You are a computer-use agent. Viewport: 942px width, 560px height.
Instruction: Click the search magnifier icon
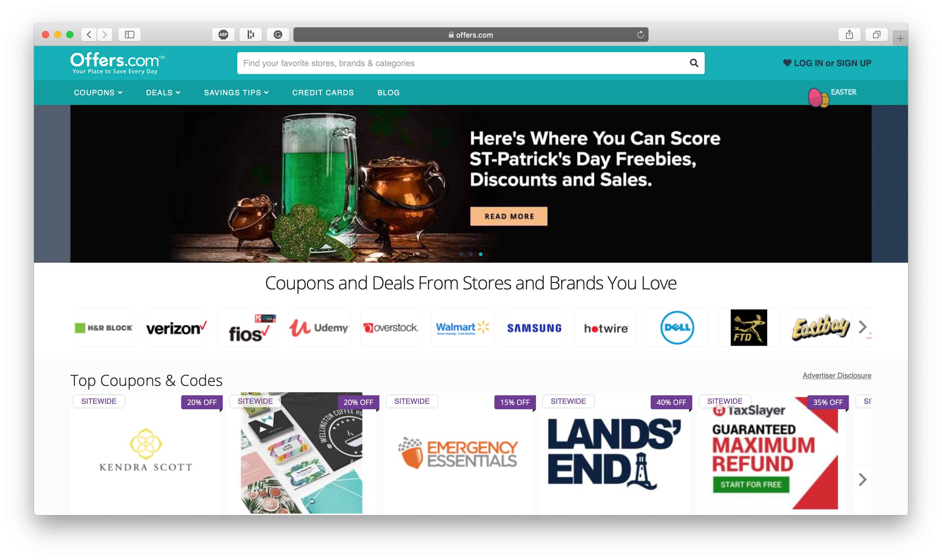click(694, 63)
